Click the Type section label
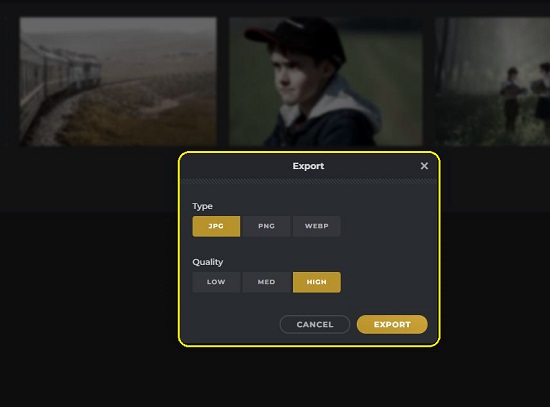This screenshot has width=550, height=407. [202, 206]
